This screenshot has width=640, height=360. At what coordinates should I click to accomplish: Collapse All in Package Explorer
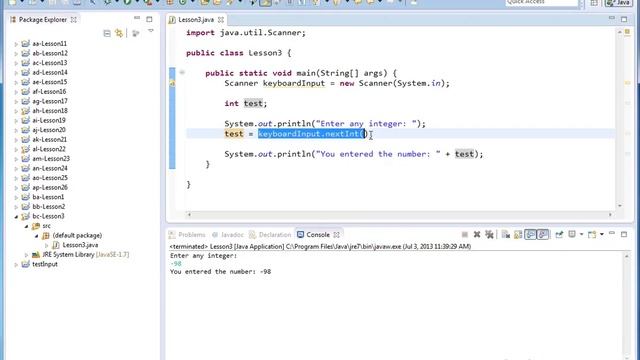[x=107, y=33]
